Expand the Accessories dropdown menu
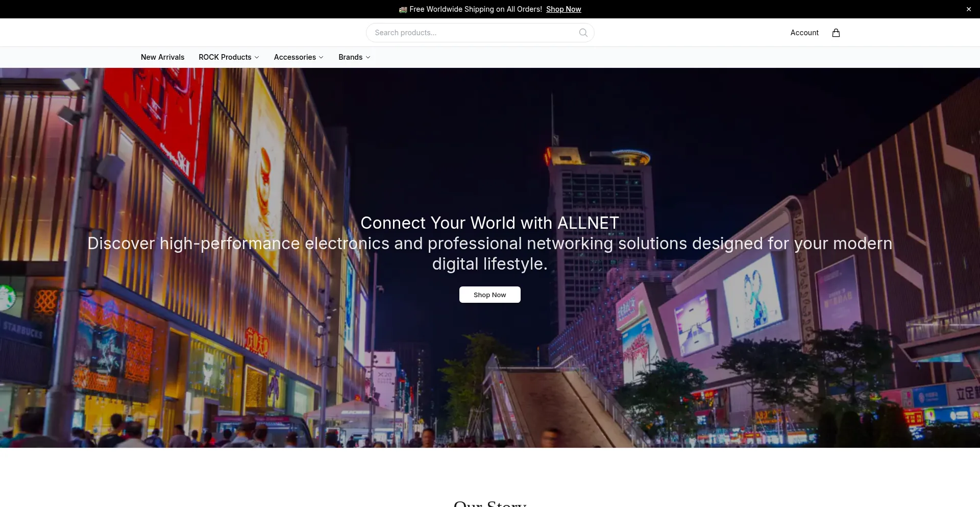The width and height of the screenshot is (980, 507). point(299,57)
